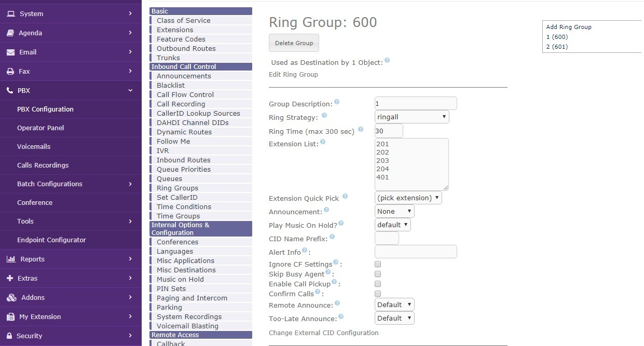The width and height of the screenshot is (644, 346).
Task: Open Outbound Routes in Basic menu
Action: (x=186, y=48)
